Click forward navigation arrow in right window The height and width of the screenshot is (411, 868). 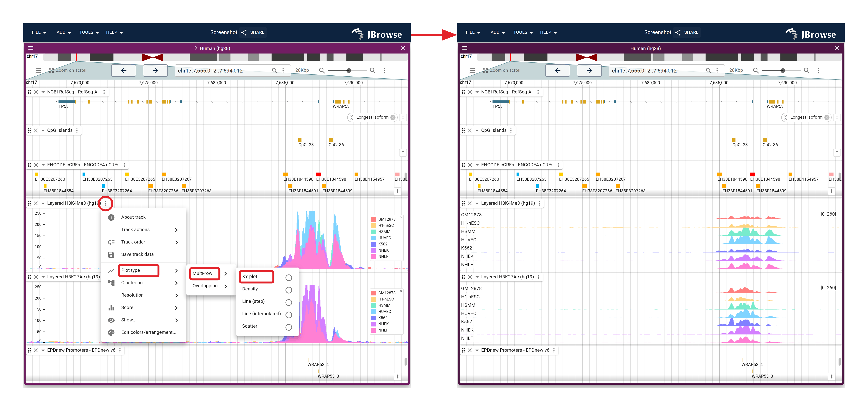pos(589,70)
